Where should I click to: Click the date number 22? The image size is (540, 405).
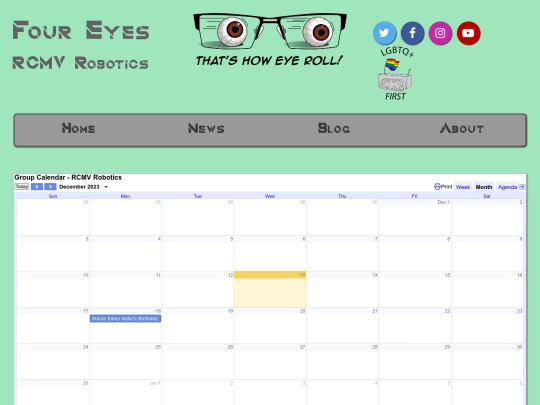pyautogui.click(x=447, y=311)
